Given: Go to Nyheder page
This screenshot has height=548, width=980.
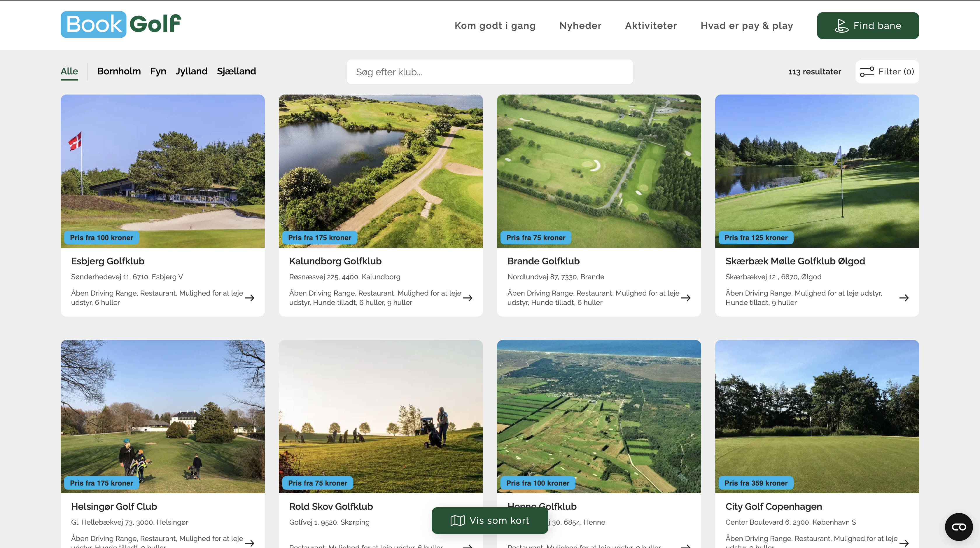Looking at the screenshot, I should pyautogui.click(x=580, y=25).
